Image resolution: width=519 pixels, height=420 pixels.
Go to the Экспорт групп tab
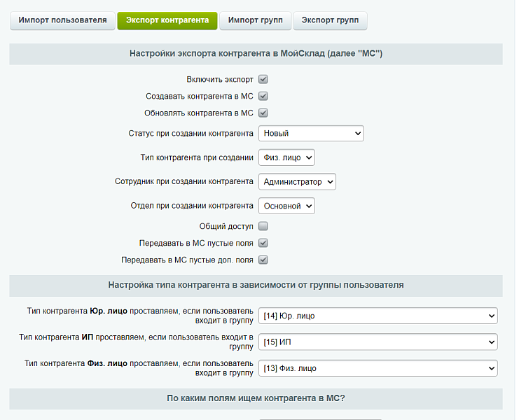(x=330, y=20)
